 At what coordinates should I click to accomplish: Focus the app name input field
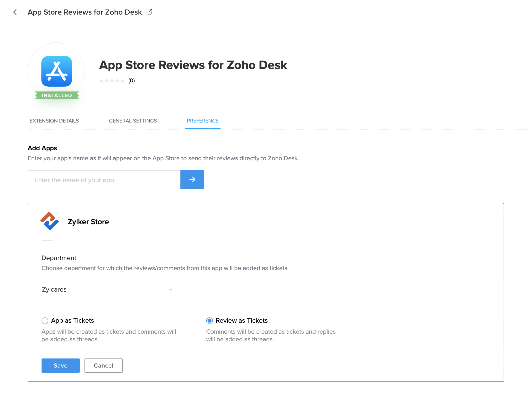[104, 180]
